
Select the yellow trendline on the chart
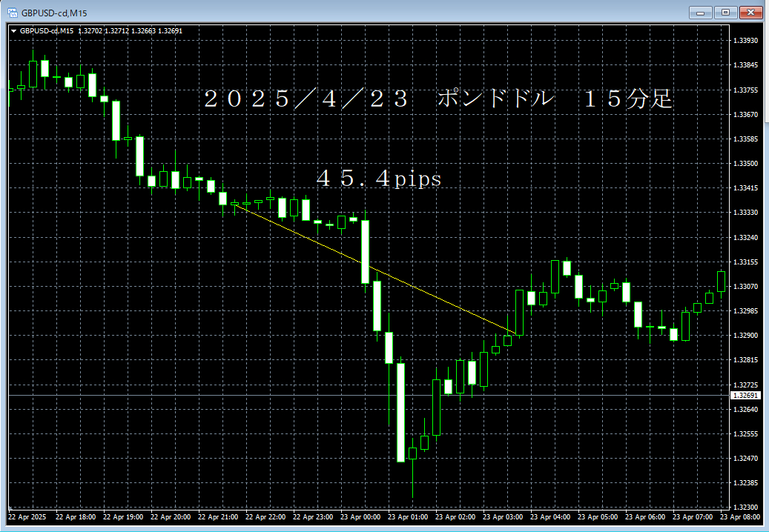(x=375, y=269)
